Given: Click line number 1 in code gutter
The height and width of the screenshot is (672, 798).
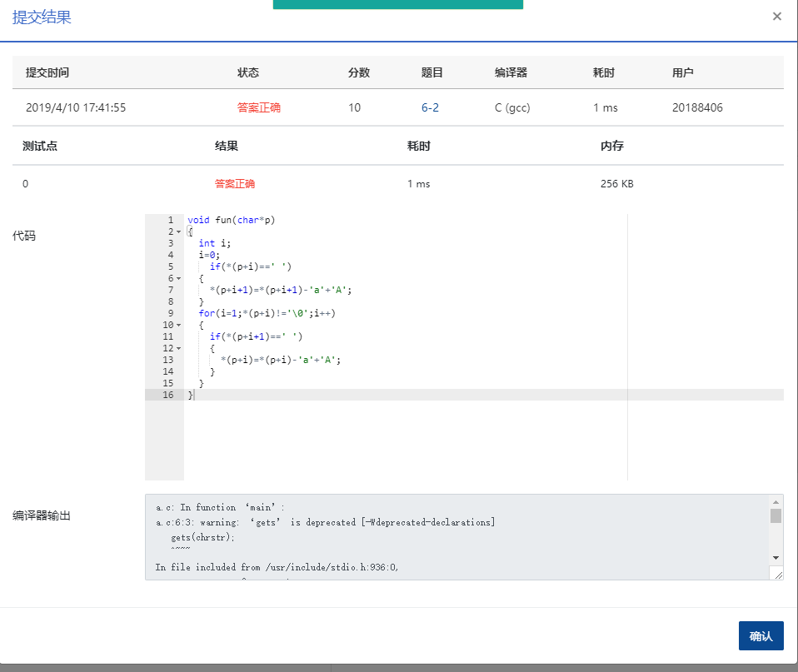Looking at the screenshot, I should coord(170,220).
